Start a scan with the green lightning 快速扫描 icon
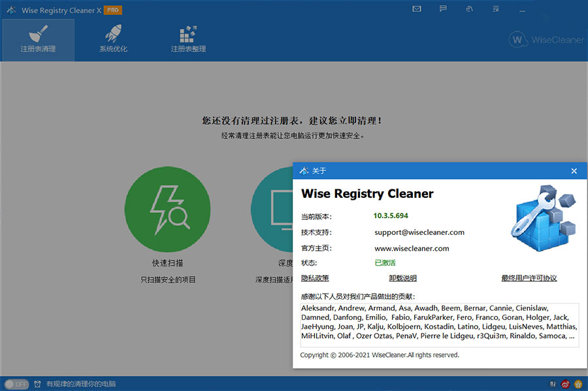Viewport: 588px width, 391px height. click(167, 210)
